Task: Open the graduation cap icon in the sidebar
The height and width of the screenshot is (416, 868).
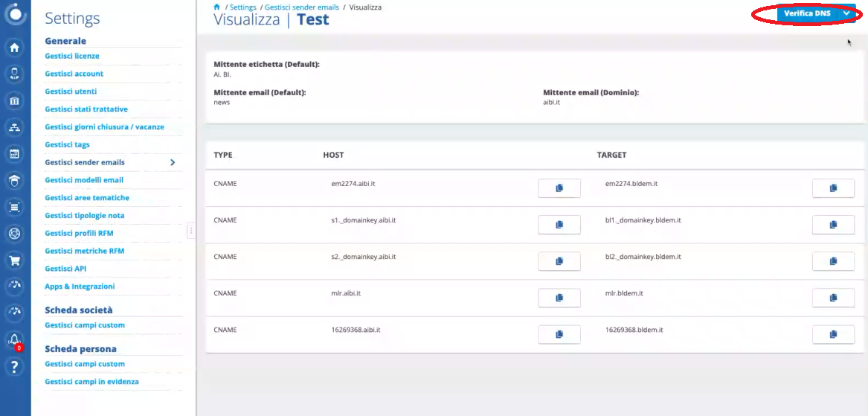Action: click(x=15, y=181)
